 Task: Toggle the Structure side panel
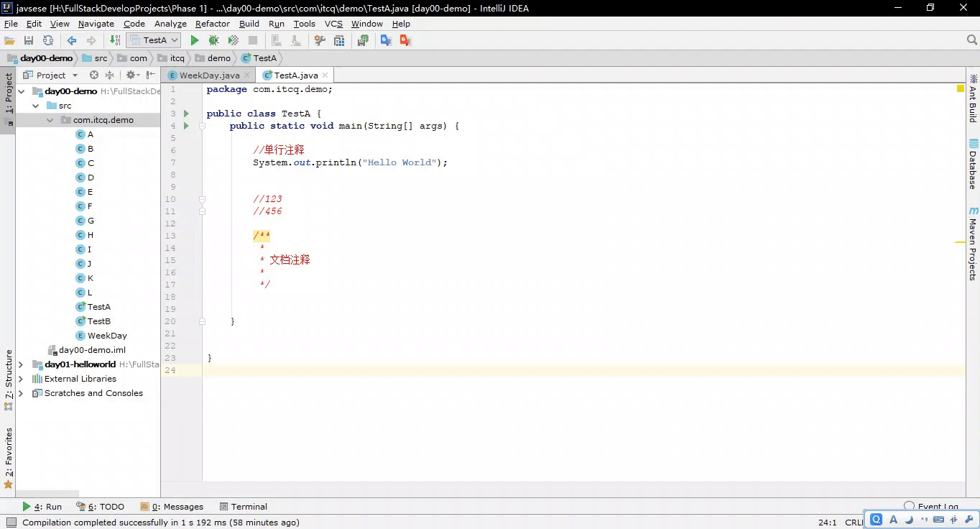click(x=9, y=379)
